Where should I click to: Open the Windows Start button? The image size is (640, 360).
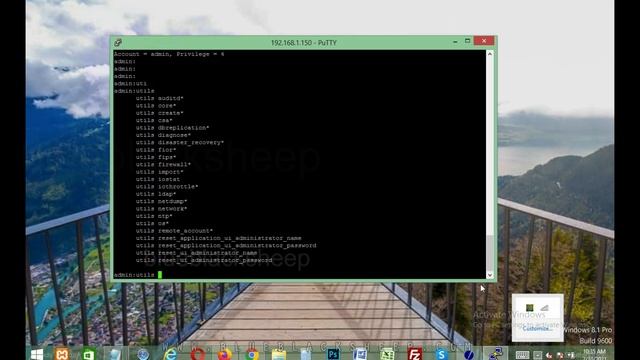(x=37, y=354)
